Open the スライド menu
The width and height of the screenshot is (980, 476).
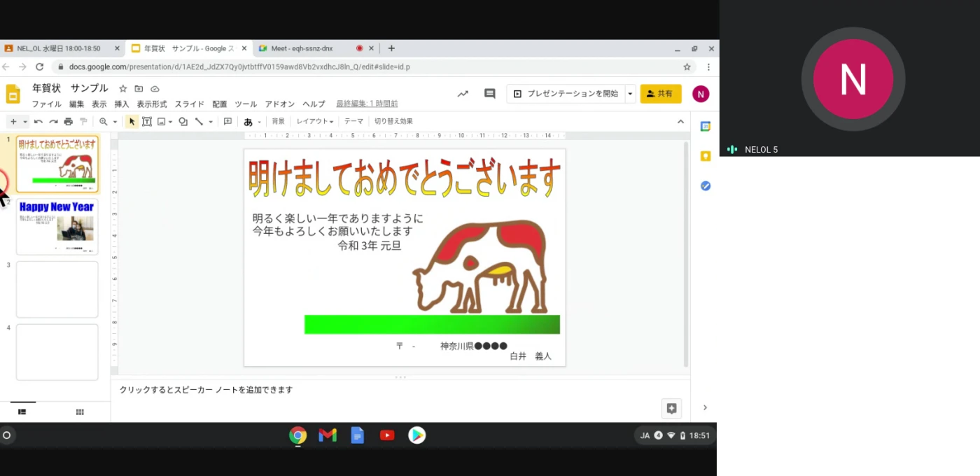[x=190, y=104]
